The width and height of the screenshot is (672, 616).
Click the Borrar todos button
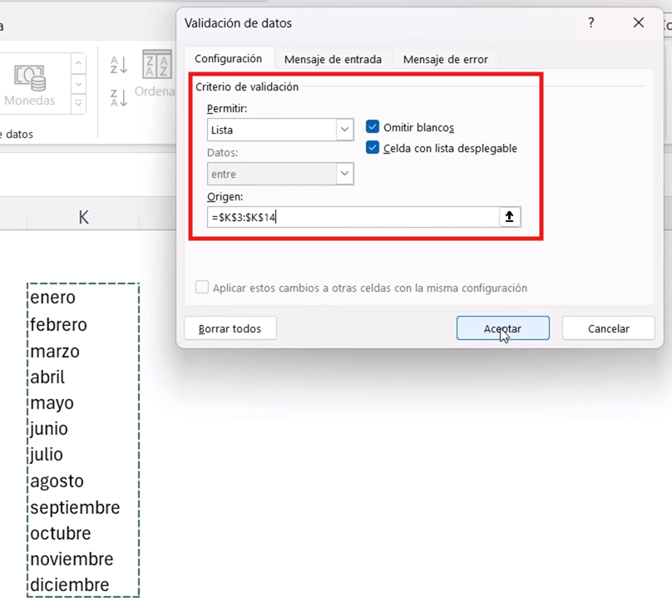[230, 328]
